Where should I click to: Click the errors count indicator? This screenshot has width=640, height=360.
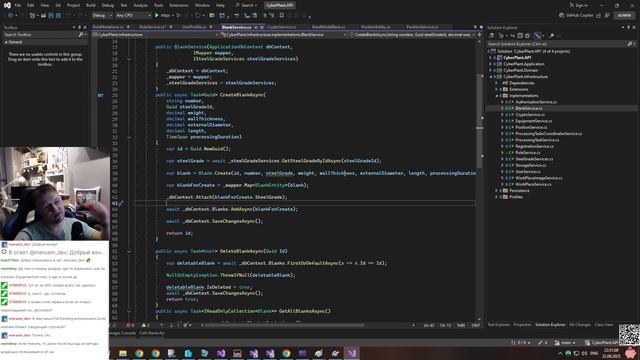point(130,325)
